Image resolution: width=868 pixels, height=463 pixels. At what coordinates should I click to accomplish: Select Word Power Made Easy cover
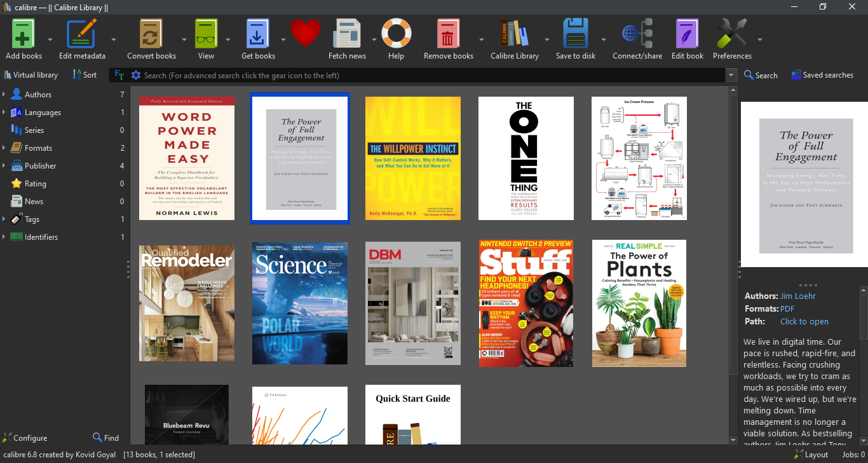[x=187, y=158]
